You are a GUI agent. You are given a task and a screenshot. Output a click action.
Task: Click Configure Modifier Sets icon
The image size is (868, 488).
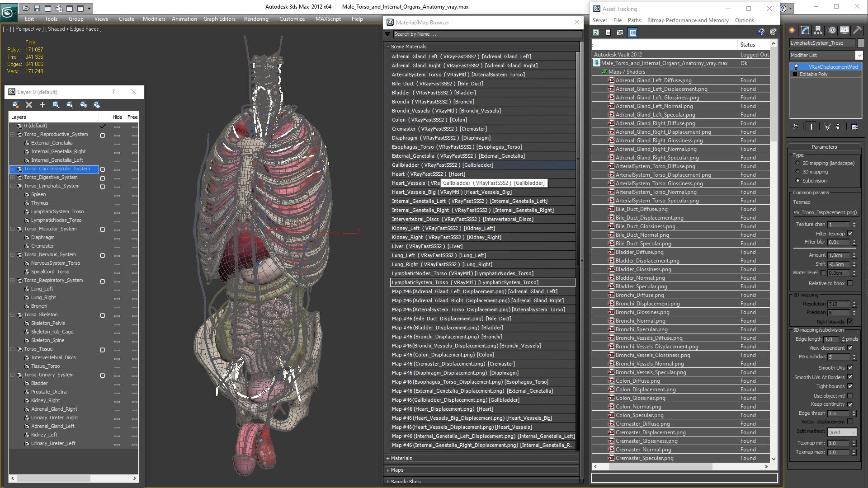coord(854,127)
